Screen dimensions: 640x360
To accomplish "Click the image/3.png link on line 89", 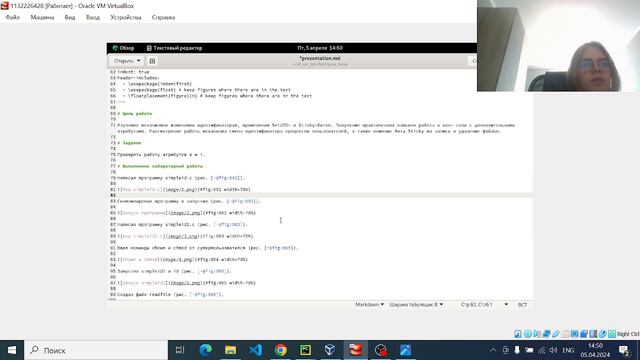I will [x=182, y=236].
